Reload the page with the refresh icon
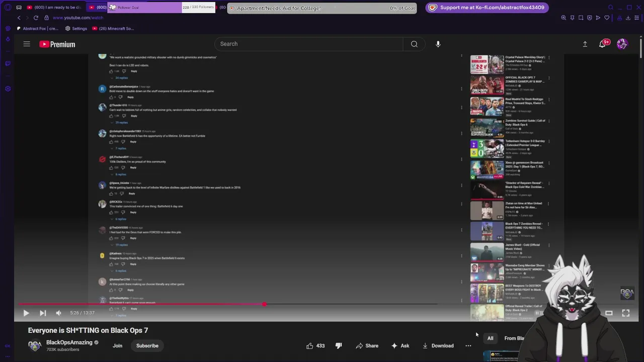The width and height of the screenshot is (644, 362). click(36, 18)
